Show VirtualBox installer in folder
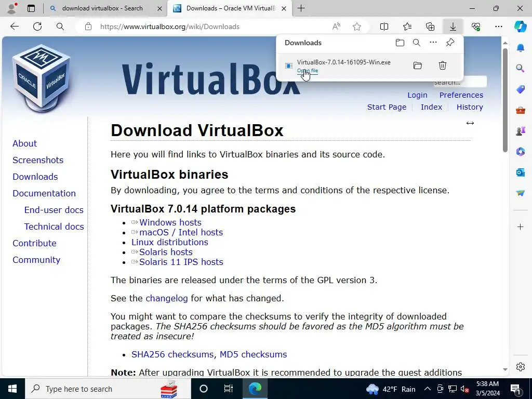 [x=417, y=65]
